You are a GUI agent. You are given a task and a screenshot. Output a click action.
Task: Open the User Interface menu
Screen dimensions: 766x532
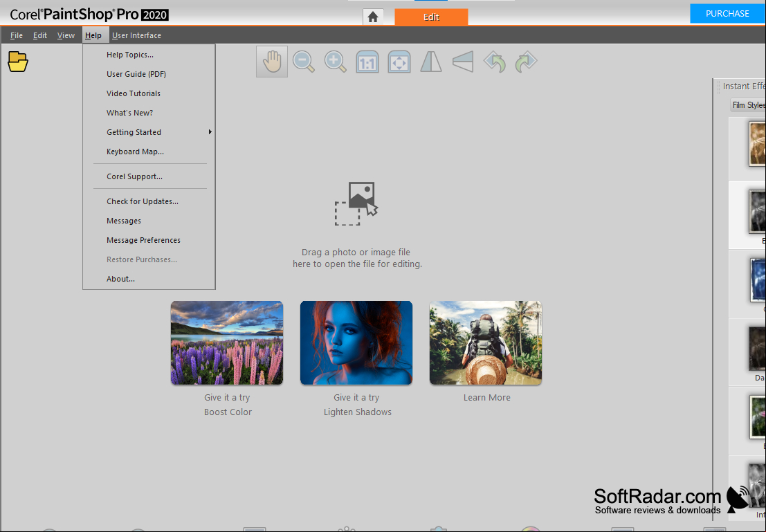(136, 35)
